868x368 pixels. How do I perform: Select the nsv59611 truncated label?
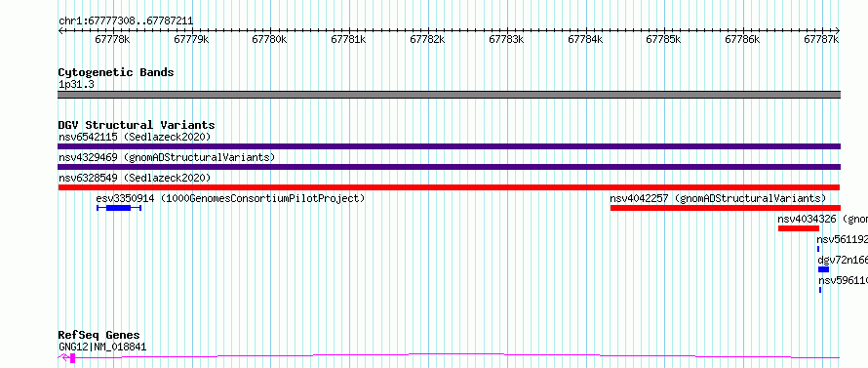pos(843,280)
